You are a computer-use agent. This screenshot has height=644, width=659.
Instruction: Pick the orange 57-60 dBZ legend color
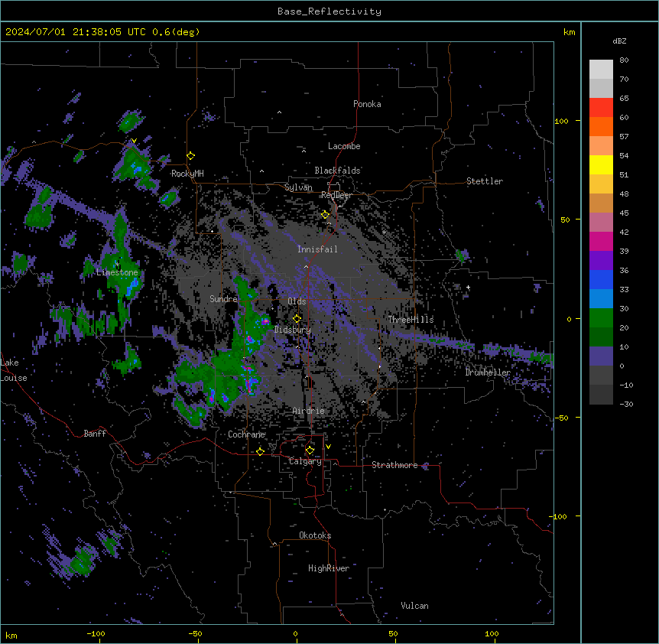601,126
